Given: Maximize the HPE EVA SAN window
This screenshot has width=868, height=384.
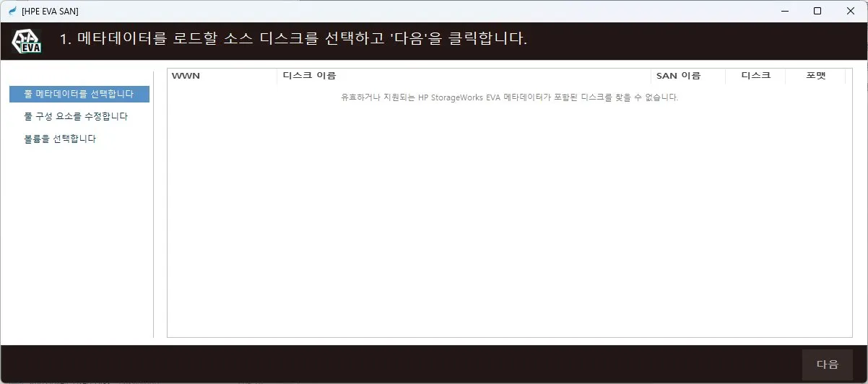Looking at the screenshot, I should (817, 11).
